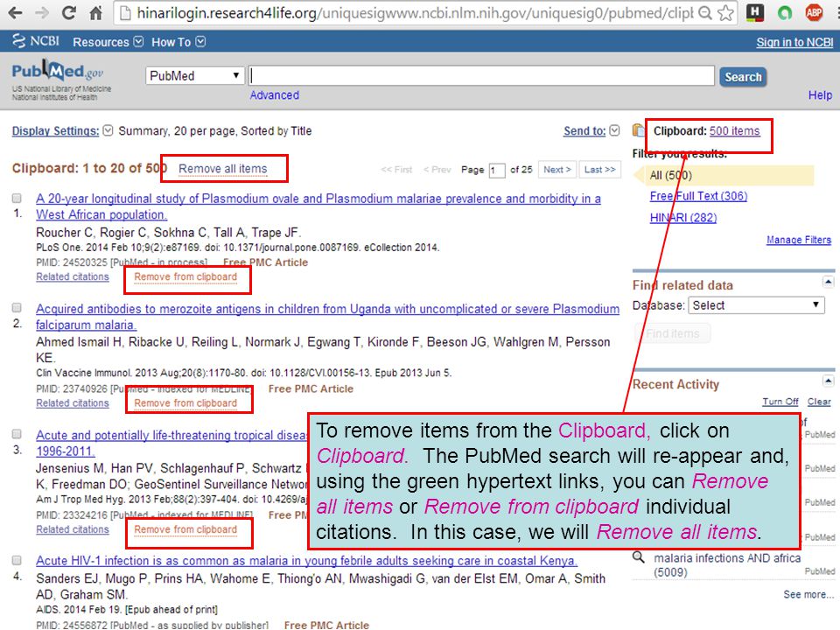Click See more recent activity
The width and height of the screenshot is (840, 630).
tap(808, 594)
